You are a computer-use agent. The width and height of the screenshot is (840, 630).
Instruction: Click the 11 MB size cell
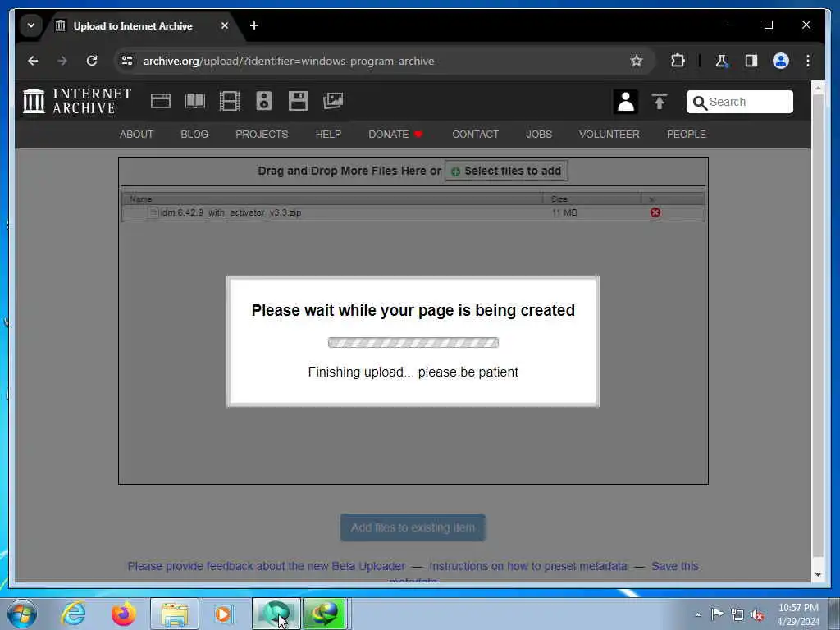point(564,212)
